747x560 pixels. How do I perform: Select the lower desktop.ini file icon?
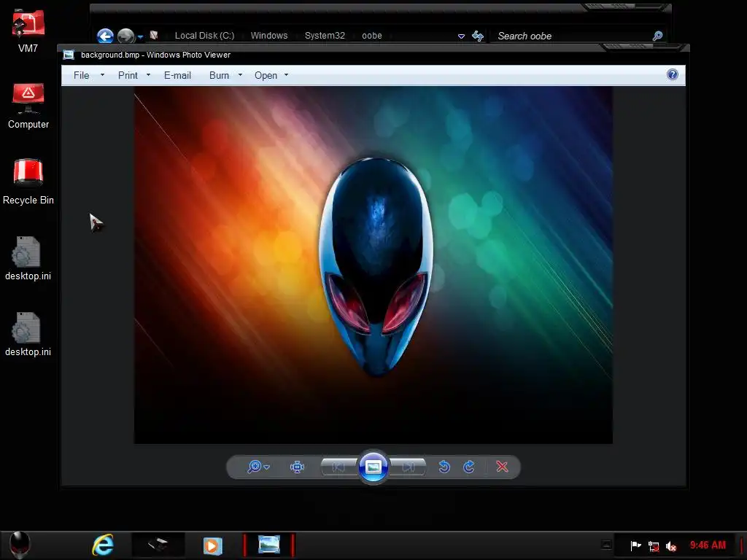point(28,334)
